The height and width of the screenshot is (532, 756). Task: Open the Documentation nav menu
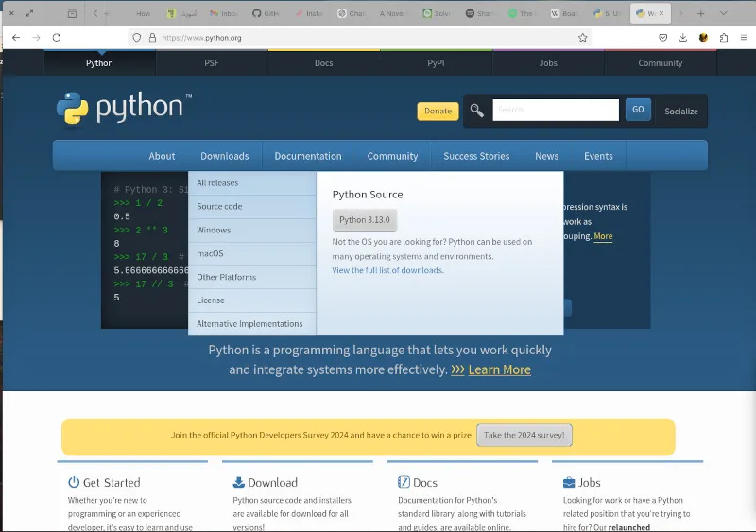[x=308, y=156]
